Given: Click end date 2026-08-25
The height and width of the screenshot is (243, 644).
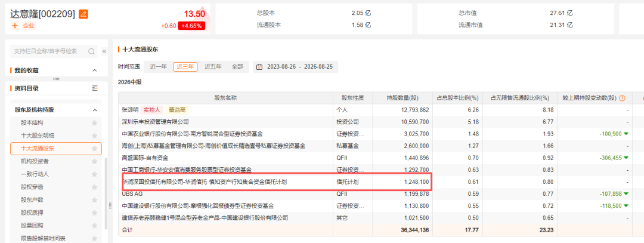Looking at the screenshot, I should pos(318,67).
